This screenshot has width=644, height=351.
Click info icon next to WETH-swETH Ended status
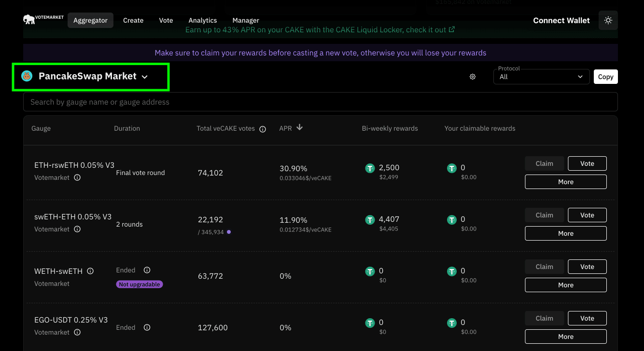[147, 270]
